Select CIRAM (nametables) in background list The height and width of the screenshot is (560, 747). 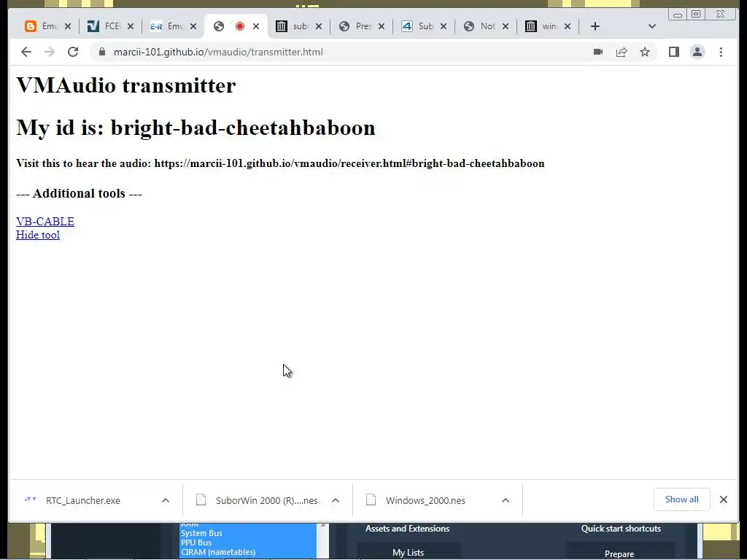point(218,553)
